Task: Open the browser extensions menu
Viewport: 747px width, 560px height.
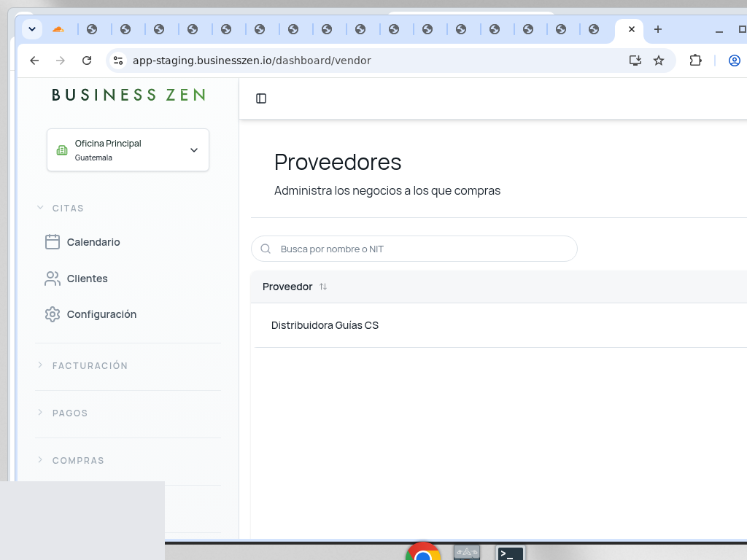Action: click(x=695, y=61)
